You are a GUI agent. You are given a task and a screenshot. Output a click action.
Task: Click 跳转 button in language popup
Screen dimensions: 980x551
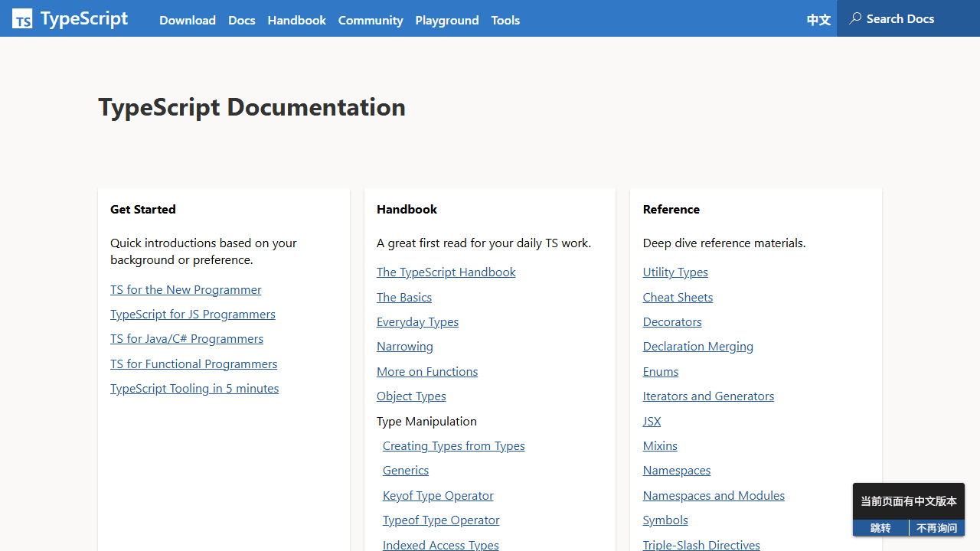[x=880, y=528]
